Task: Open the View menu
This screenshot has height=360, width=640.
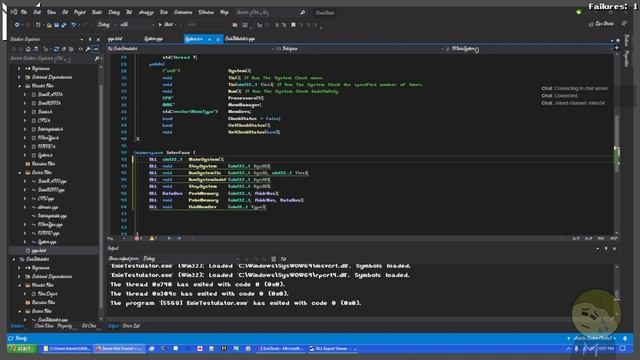Action: tap(51, 13)
